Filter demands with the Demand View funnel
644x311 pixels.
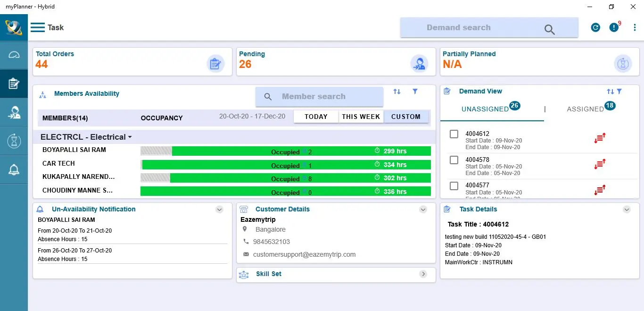[x=619, y=92]
